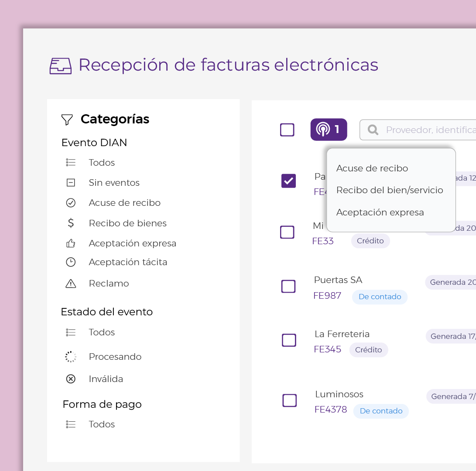Click the clock icon for Aceptación tácita
476x471 pixels.
(x=71, y=262)
